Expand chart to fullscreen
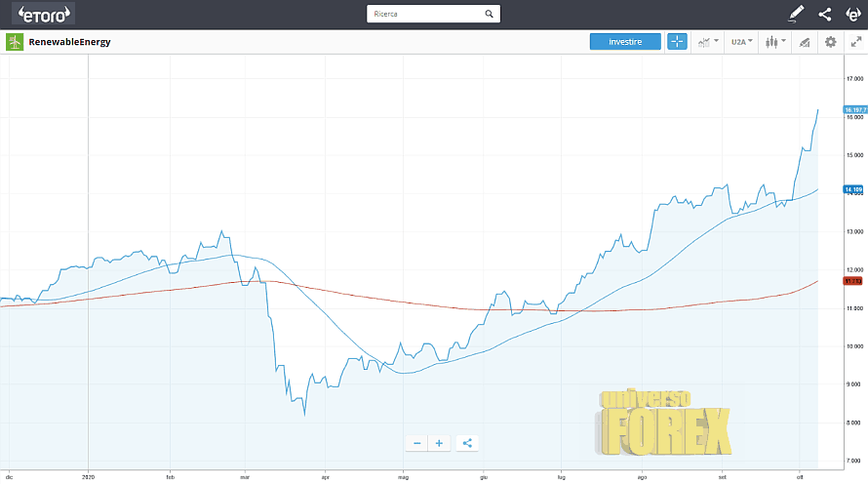Image resolution: width=868 pixels, height=484 pixels. tap(856, 42)
